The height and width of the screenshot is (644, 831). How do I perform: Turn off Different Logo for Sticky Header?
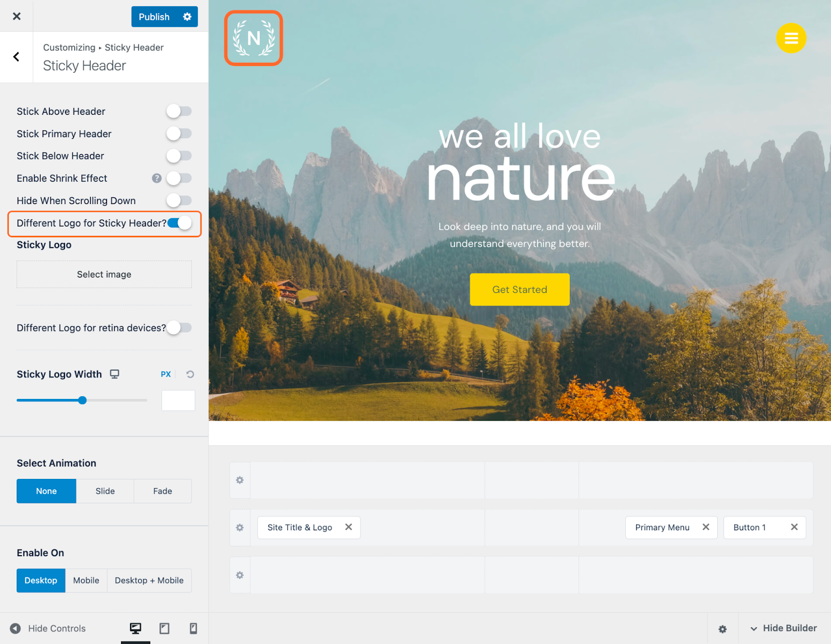pos(180,223)
